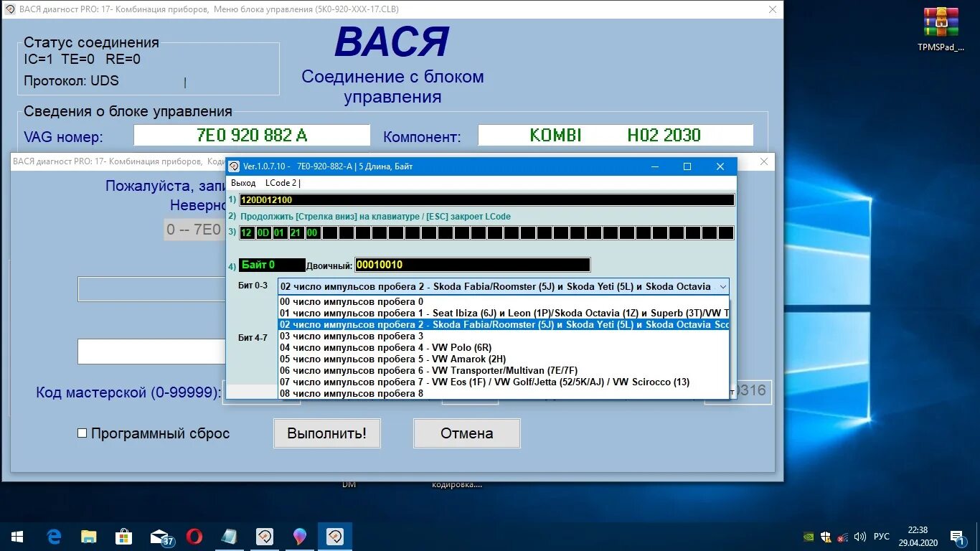Select '03 число импульсов пробега 3'
Screen dimensions: 980x551
coord(504,336)
